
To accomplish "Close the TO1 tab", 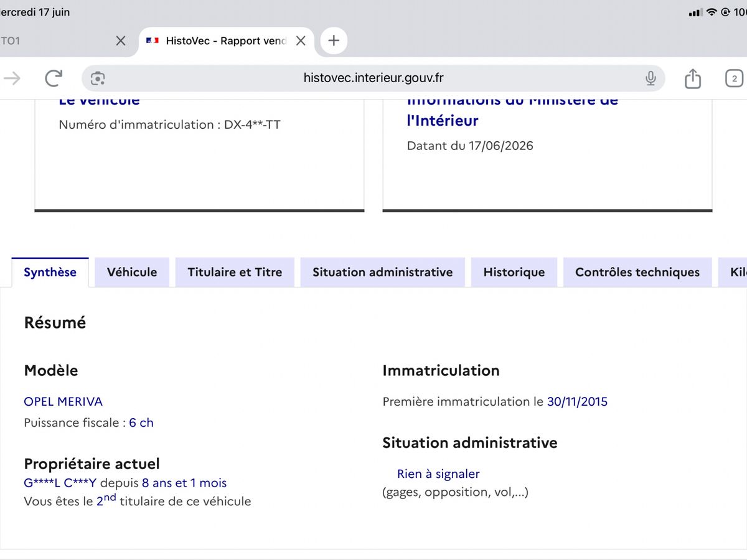I will (x=121, y=41).
